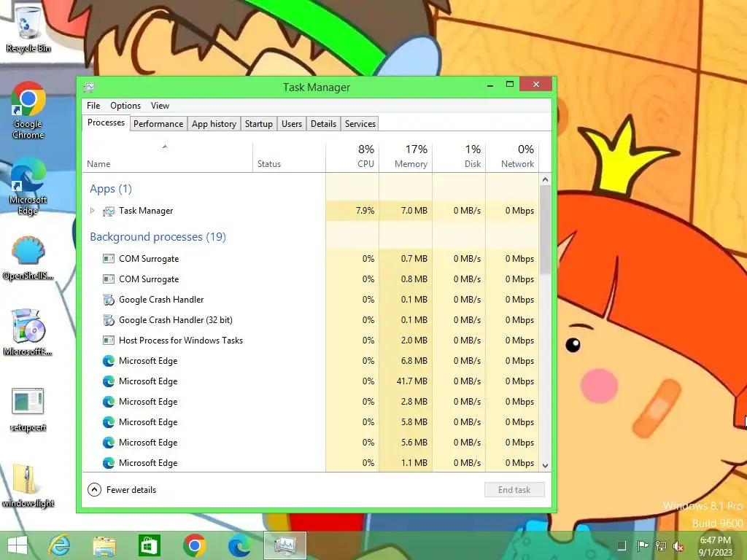Select the Microsoft Edge row using 2.8 MB
747x560 pixels.
311,402
